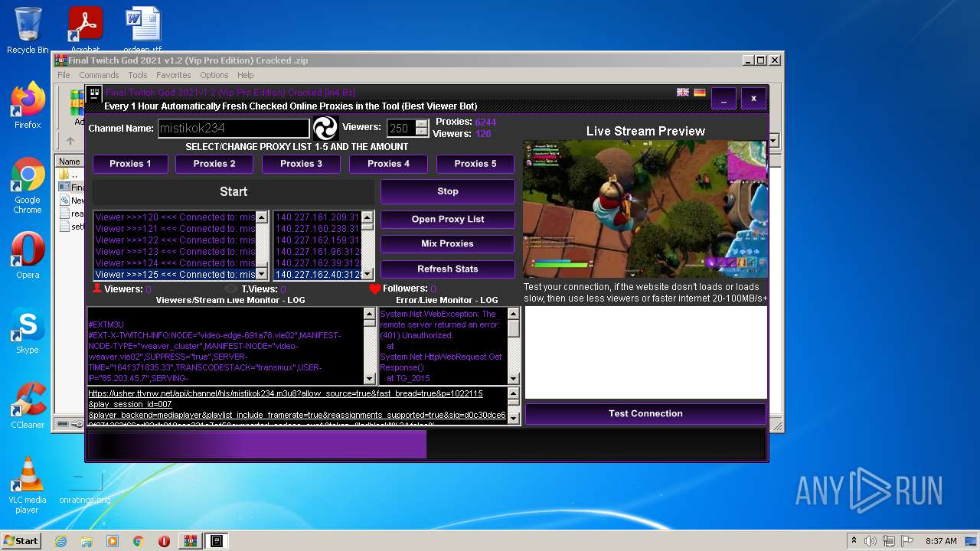980x551 pixels.
Task: Click the proxy IP list's up arrow
Action: pos(367,217)
